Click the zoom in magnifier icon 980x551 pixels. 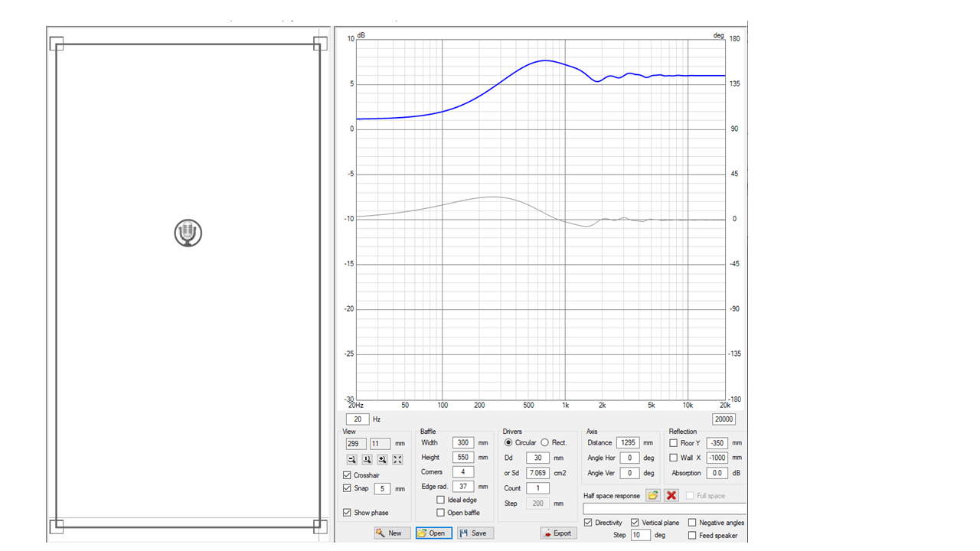click(382, 459)
